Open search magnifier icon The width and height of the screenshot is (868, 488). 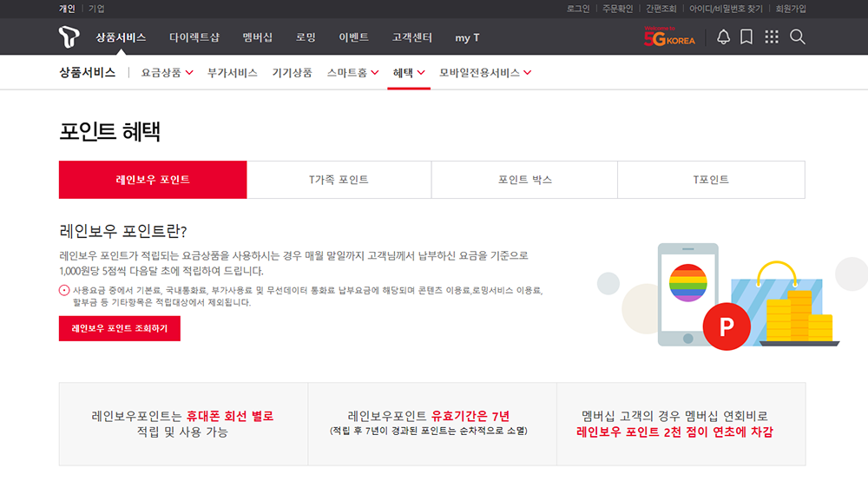click(x=797, y=37)
